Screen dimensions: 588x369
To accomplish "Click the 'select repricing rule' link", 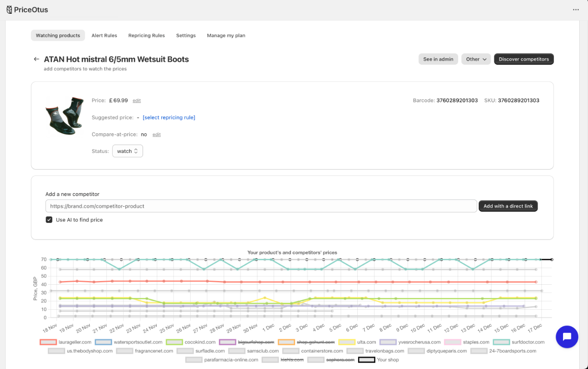I will coord(169,118).
